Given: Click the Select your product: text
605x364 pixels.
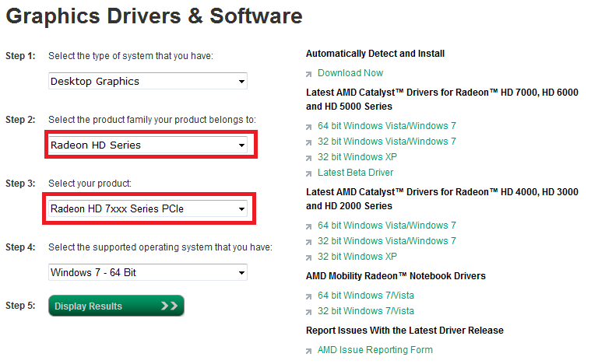Looking at the screenshot, I should click(x=90, y=184).
